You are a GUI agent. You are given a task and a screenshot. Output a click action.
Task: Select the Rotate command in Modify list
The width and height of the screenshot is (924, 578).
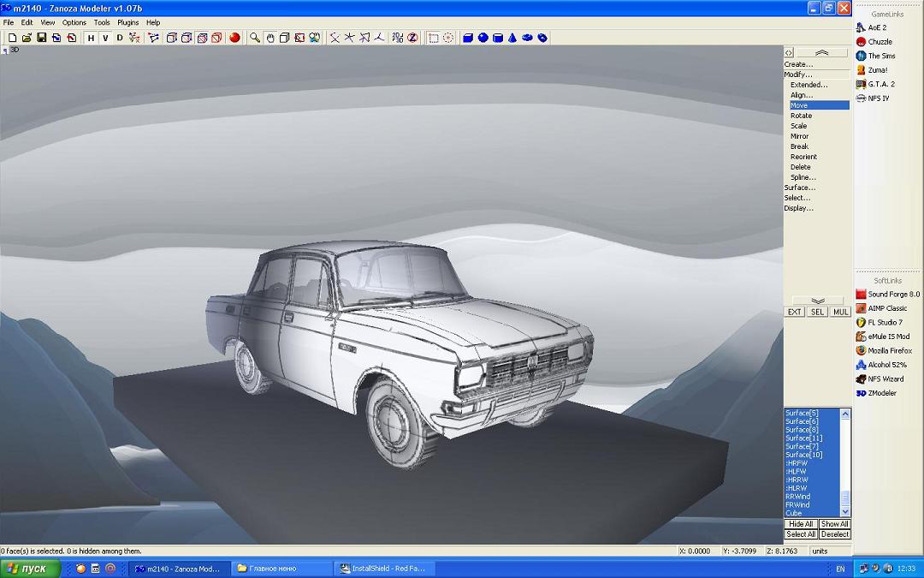pyautogui.click(x=801, y=116)
